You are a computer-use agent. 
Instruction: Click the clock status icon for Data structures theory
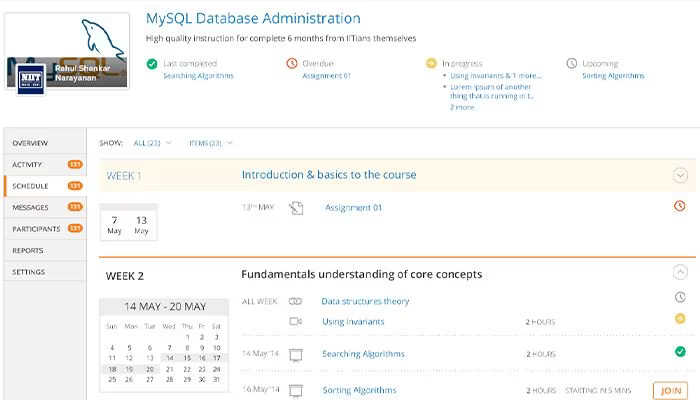click(680, 297)
